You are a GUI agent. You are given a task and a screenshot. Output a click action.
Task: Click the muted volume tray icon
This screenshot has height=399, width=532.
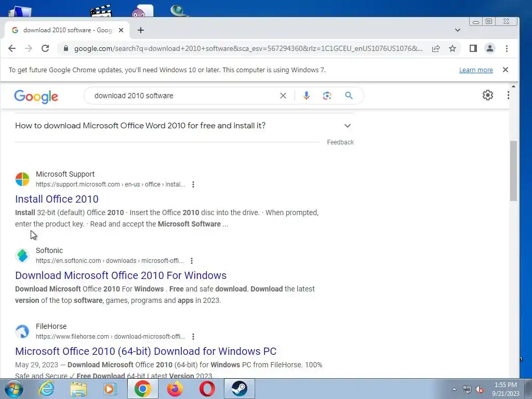coord(480,389)
